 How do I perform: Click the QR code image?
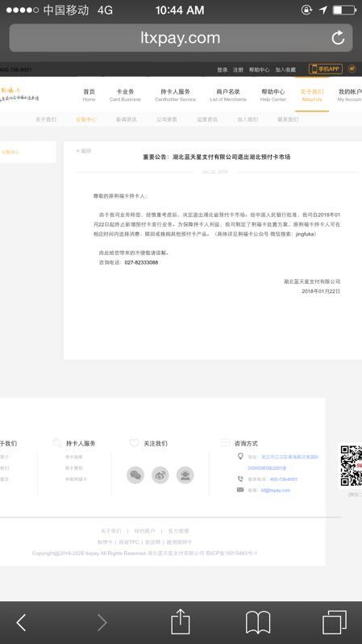352,466
